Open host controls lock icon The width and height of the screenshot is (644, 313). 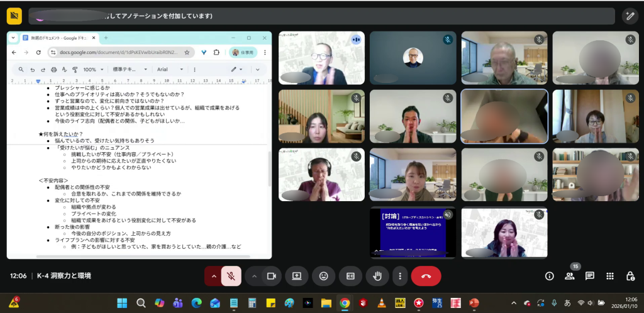point(630,276)
